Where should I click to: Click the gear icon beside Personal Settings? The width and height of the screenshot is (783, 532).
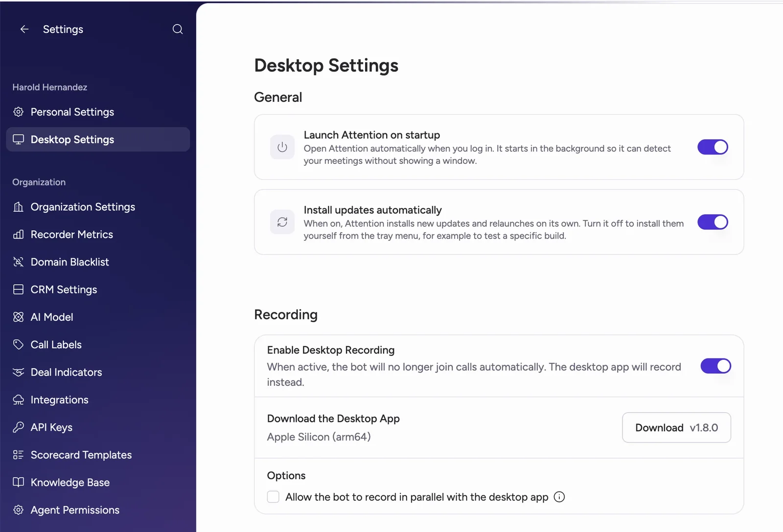click(x=18, y=112)
